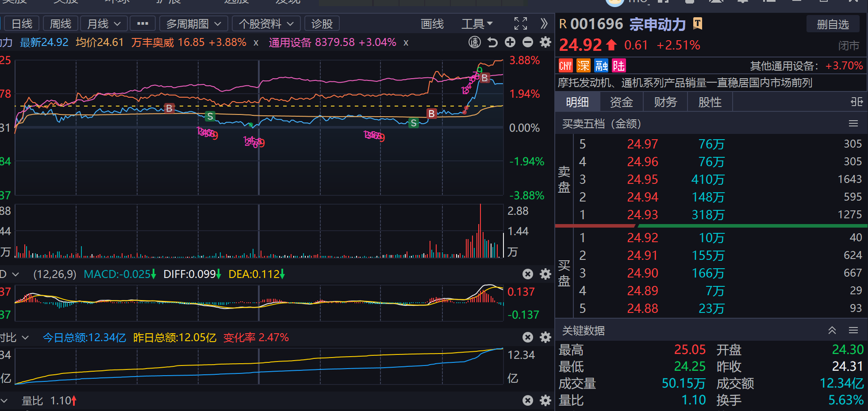Image resolution: width=868 pixels, height=411 pixels.
Task: Open the 明细 detail tab
Action: [577, 102]
